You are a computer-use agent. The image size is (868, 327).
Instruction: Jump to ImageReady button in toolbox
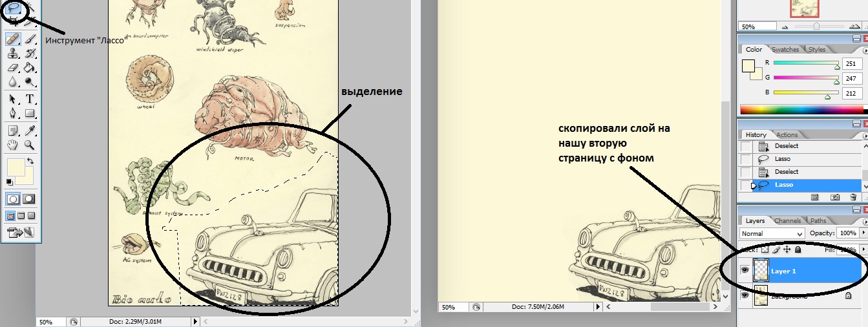[x=21, y=232]
